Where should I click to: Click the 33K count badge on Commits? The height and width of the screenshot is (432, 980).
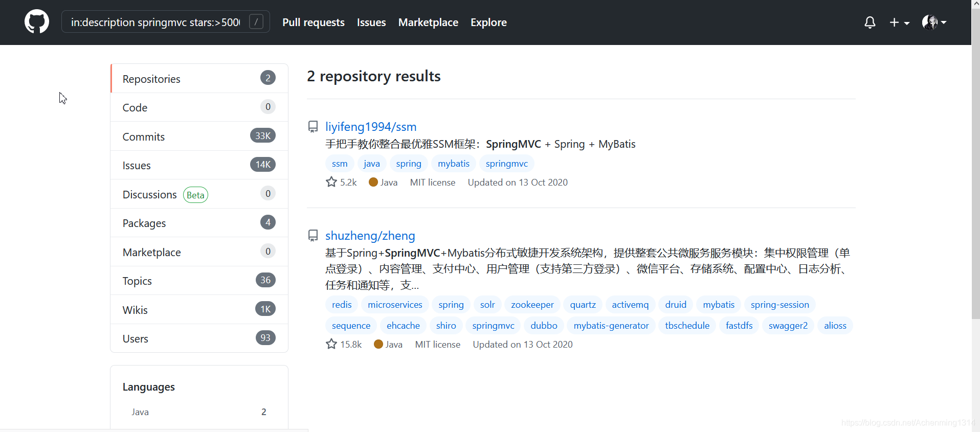(x=263, y=135)
